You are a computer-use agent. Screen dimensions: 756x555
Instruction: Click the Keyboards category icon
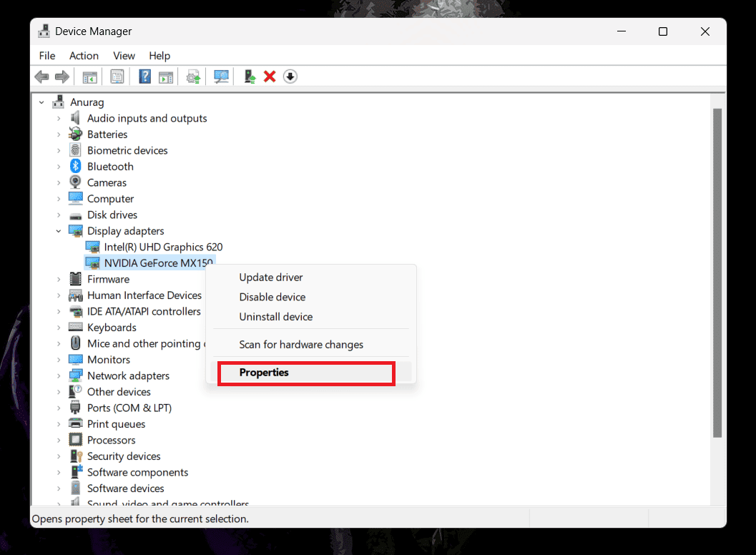point(76,328)
